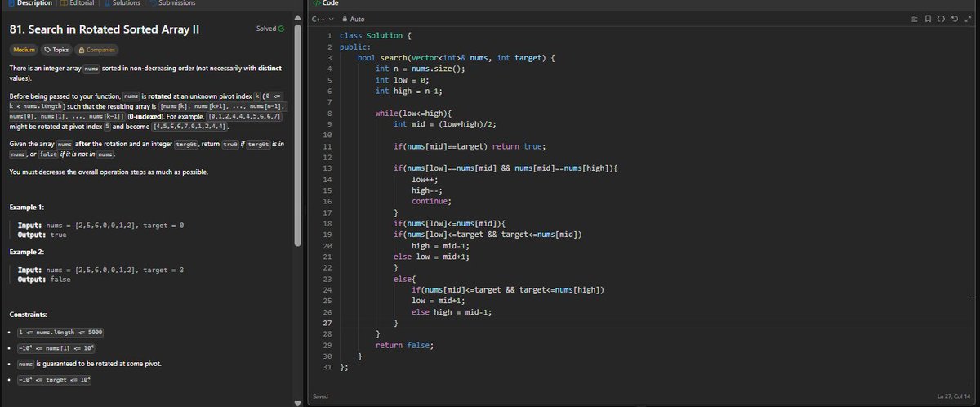980x407 pixels.
Task: Click the continue; statement
Action: (432, 200)
